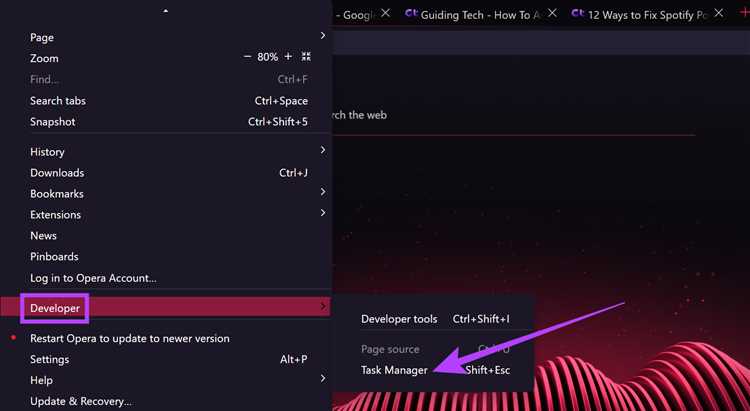Viewport: 750px width, 411px height.
Task: Select Task Manager from Developer submenu
Action: coord(394,370)
